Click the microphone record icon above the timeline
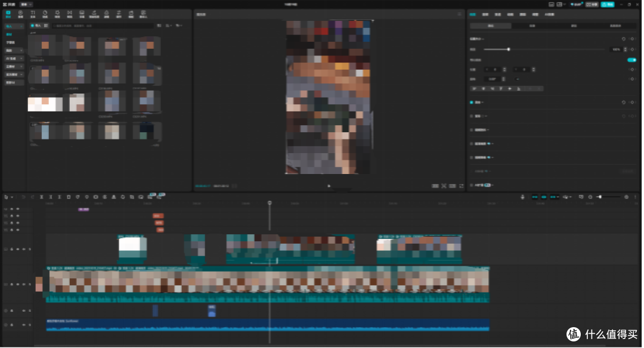This screenshot has width=644, height=348. pyautogui.click(x=522, y=197)
